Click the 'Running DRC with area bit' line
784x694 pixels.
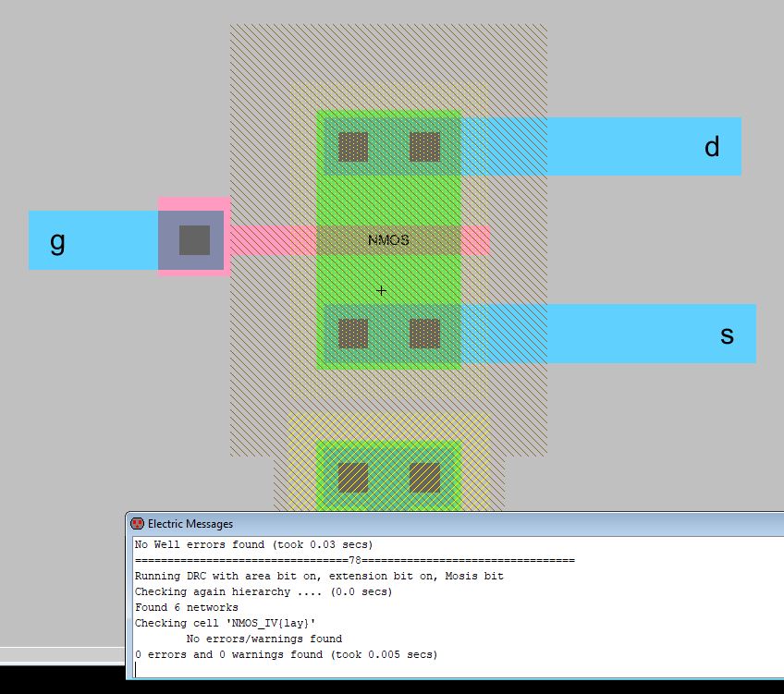319,576
